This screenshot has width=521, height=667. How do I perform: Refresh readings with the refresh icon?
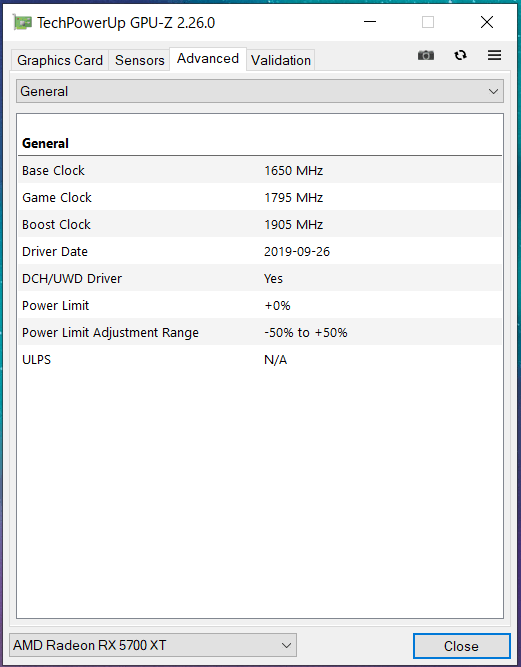(460, 55)
